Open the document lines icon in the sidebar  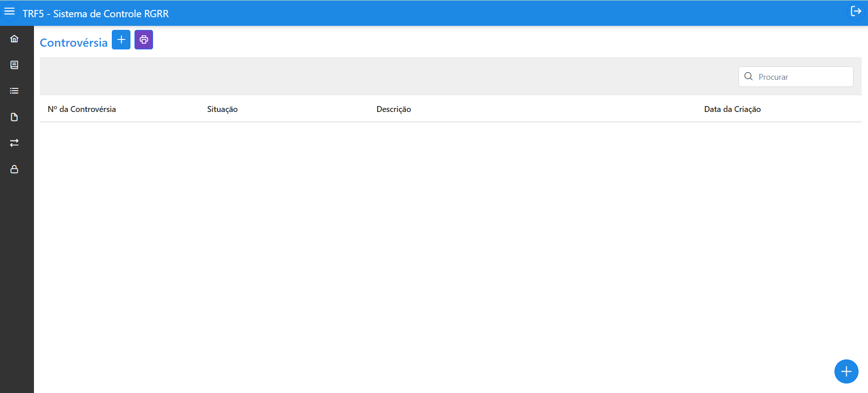pos(14,65)
